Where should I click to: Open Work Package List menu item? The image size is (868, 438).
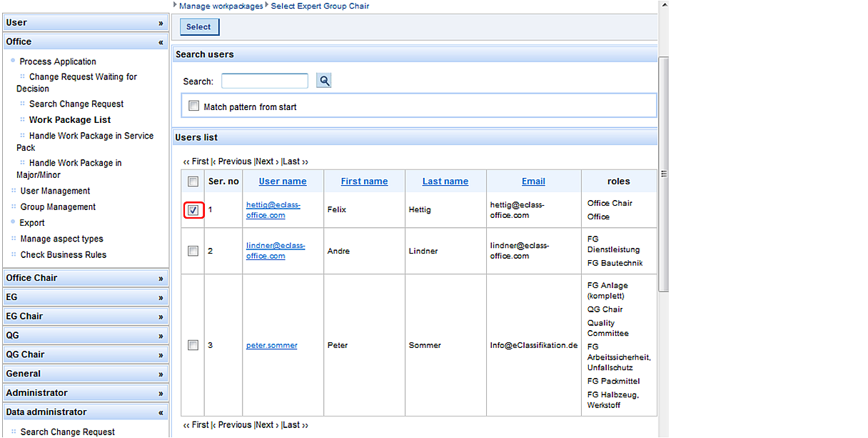70,120
